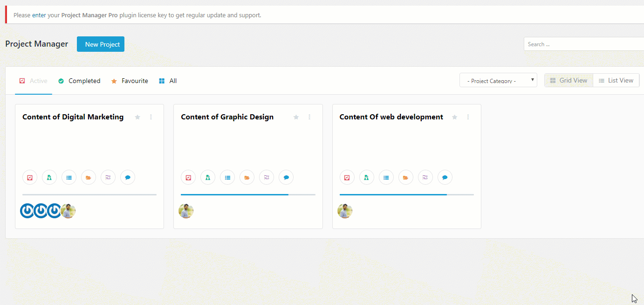Click the user photo avatar in Graphic Design card
Image resolution: width=644 pixels, height=305 pixels.
tap(186, 211)
